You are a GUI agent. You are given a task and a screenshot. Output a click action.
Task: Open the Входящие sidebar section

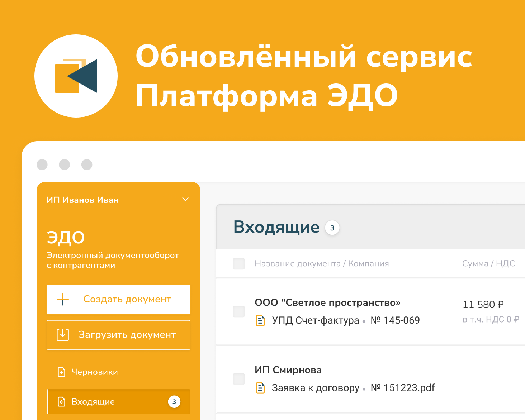coord(118,402)
